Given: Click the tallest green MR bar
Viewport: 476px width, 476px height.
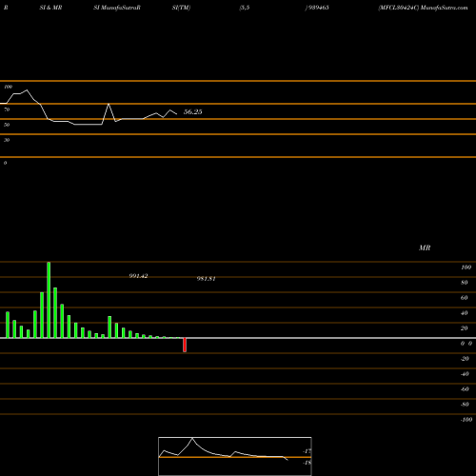Looking at the screenshot, I should point(49,300).
